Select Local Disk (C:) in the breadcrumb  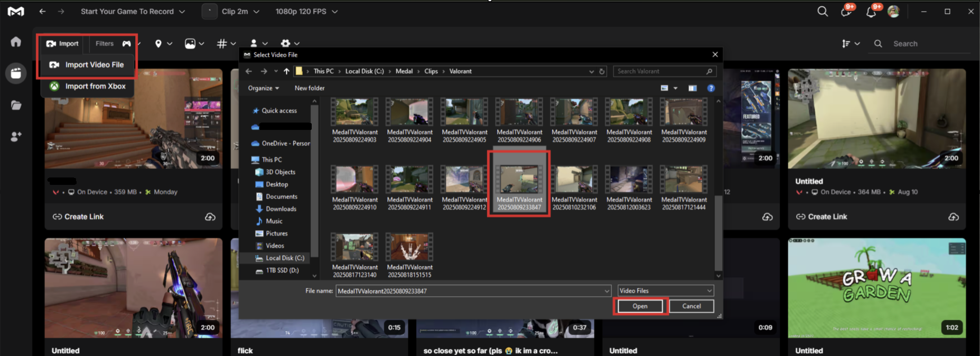tap(365, 71)
